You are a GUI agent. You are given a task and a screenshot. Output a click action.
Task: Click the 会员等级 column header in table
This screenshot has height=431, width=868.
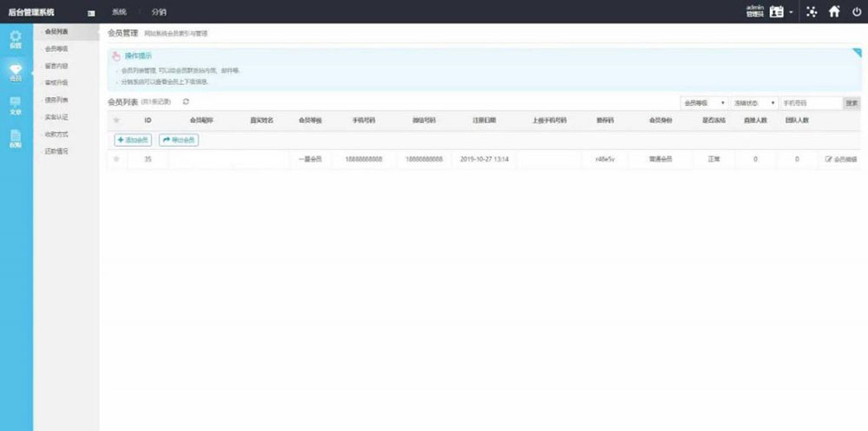tap(311, 120)
